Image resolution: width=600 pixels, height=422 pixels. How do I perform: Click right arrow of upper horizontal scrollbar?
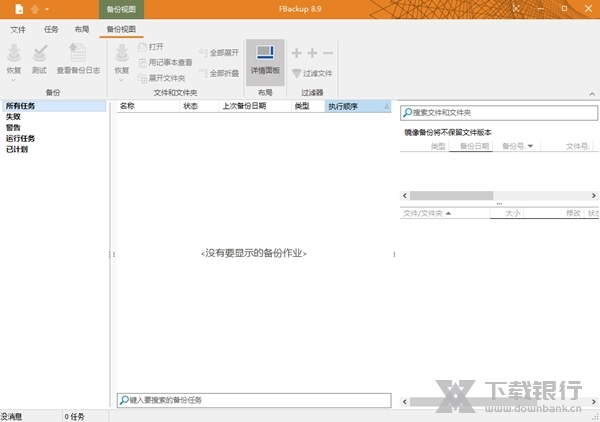pyautogui.click(x=593, y=196)
